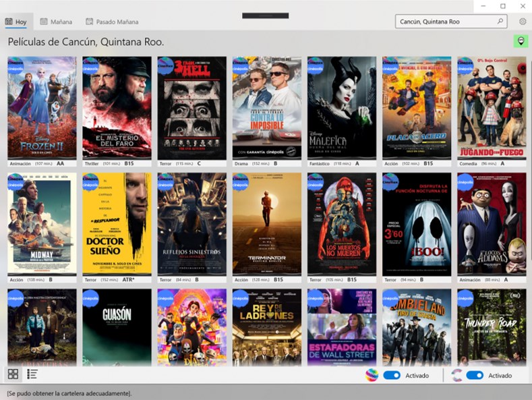Click the Cinépolis C logo icon
532x400 pixels.
coord(457,375)
